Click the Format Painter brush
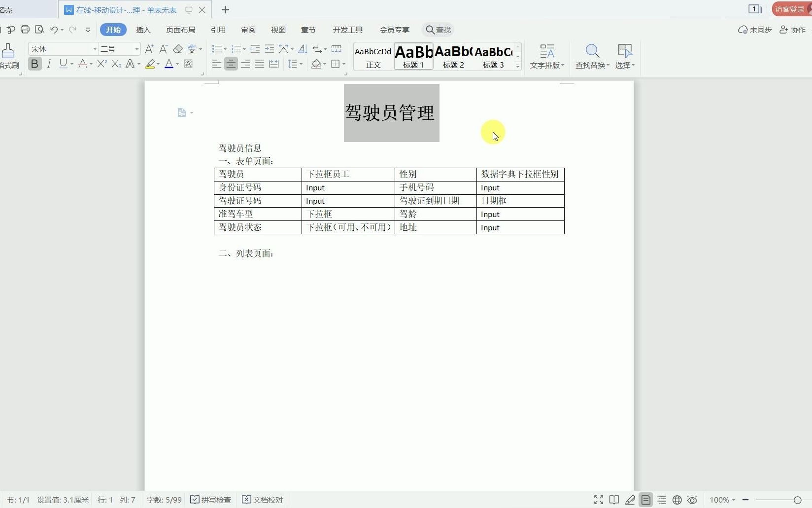This screenshot has width=812, height=508. coord(8,51)
